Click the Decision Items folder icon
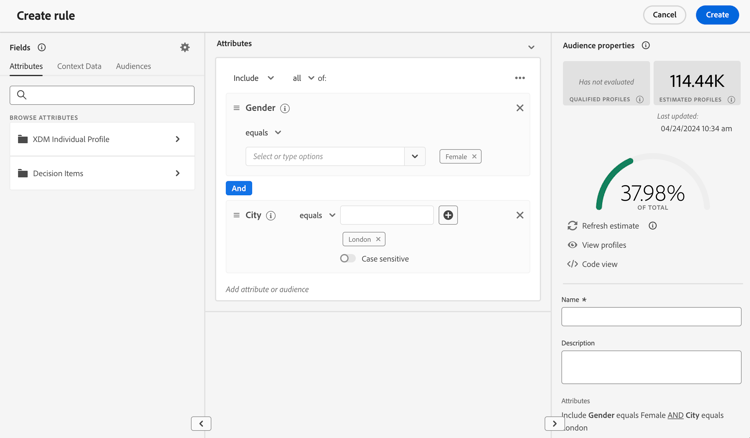 [x=22, y=173]
